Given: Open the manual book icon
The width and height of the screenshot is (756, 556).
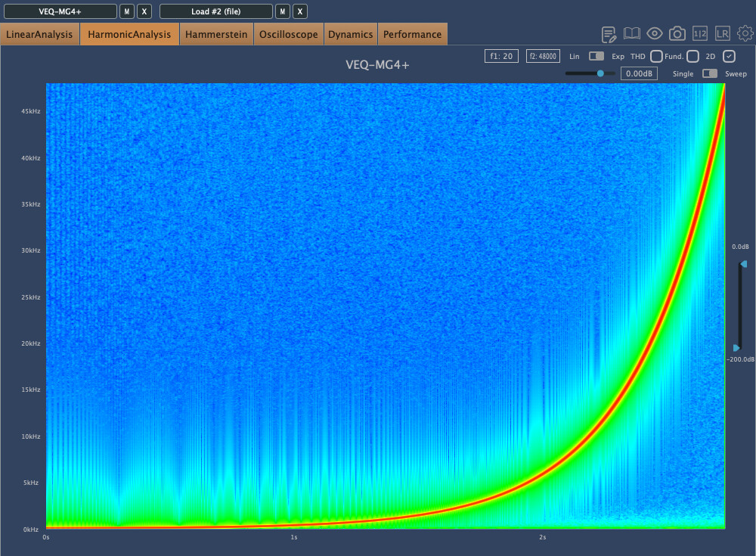Looking at the screenshot, I should [632, 34].
